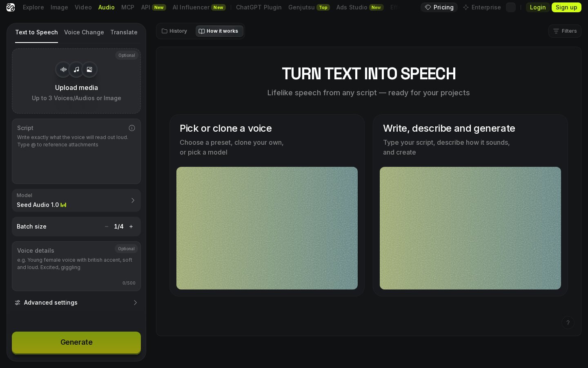This screenshot has height=368, width=588.
Task: Click the voice waveform upload icon
Action: [x=63, y=70]
